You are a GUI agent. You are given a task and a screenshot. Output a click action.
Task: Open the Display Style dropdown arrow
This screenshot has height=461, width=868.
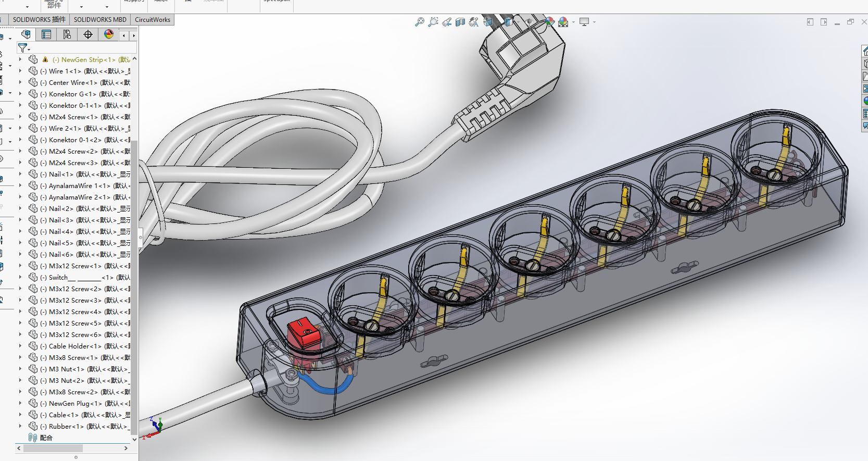tap(518, 22)
